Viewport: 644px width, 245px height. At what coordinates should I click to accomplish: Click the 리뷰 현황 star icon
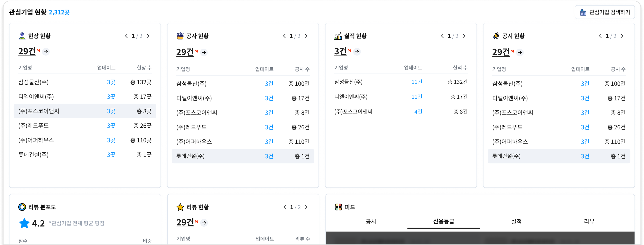(180, 207)
